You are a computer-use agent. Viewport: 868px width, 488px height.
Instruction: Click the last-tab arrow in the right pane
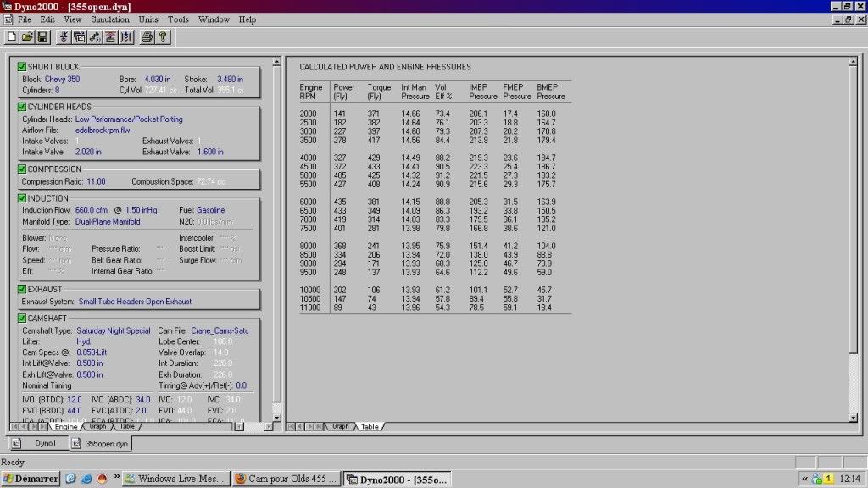coord(319,427)
